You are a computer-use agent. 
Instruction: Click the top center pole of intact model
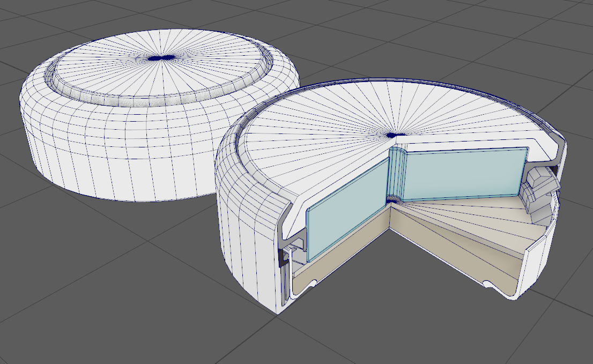(161, 58)
